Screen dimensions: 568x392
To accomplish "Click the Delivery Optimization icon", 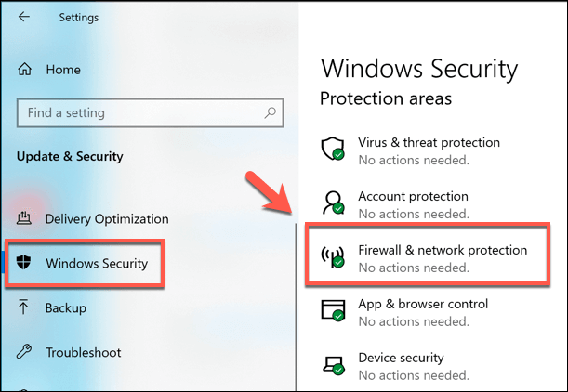I will coord(25,219).
